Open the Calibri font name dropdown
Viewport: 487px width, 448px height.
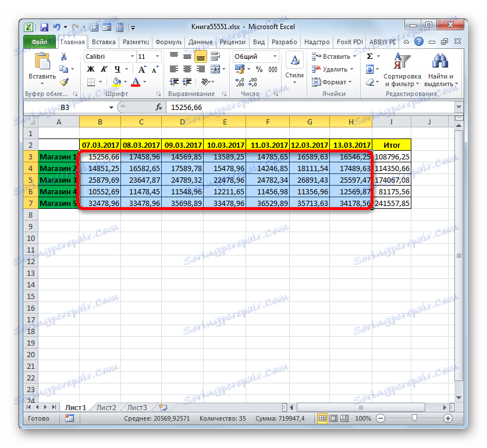(132, 56)
